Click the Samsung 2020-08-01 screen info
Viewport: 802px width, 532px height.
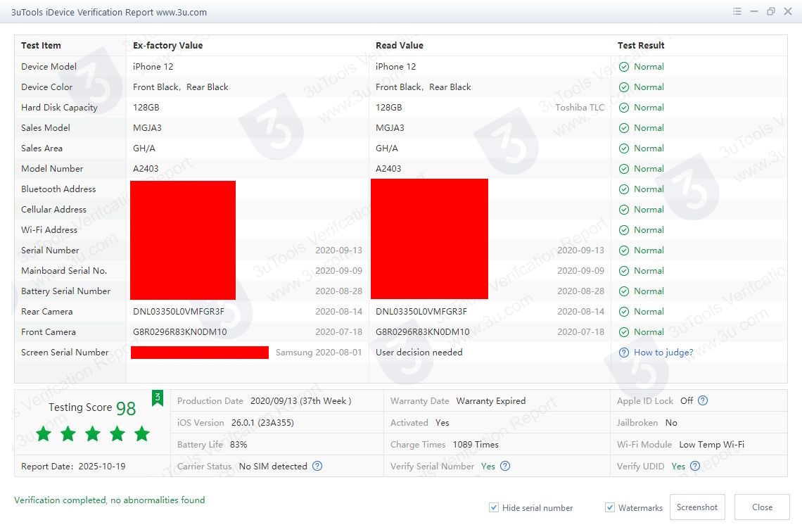319,353
